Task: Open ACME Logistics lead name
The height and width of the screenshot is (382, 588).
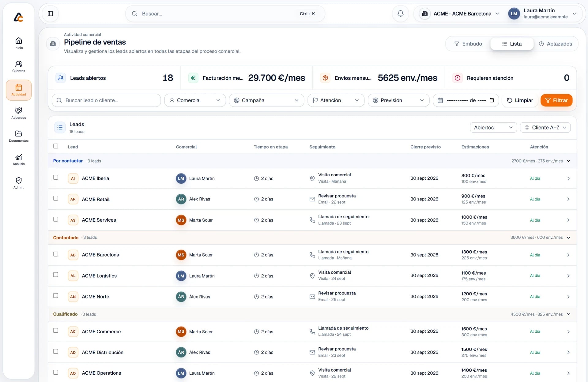Action: 99,276
